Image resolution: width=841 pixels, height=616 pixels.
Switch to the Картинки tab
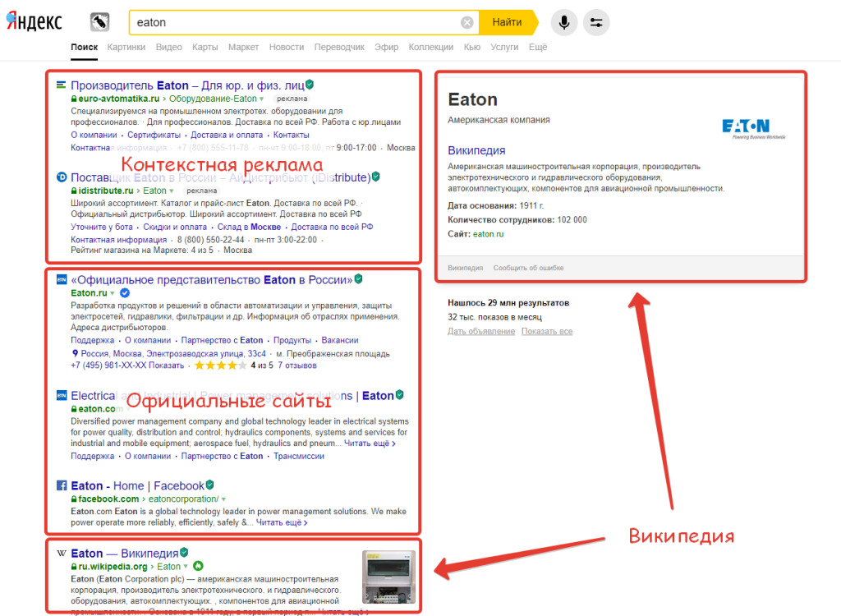[126, 47]
